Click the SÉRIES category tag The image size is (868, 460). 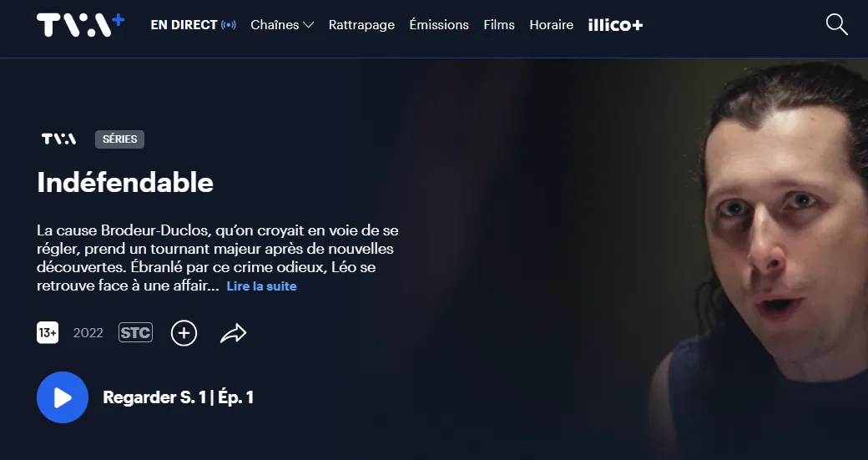point(119,139)
